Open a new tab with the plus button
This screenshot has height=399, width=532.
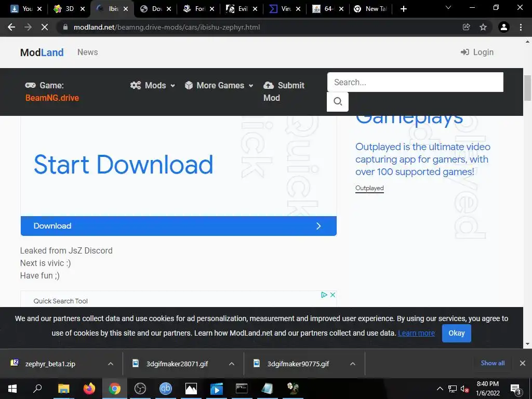pos(403,9)
